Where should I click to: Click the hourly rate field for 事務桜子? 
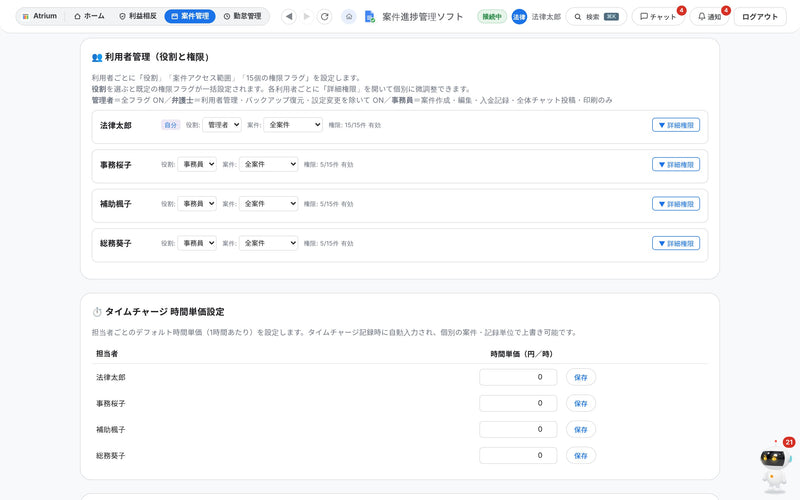(518, 404)
